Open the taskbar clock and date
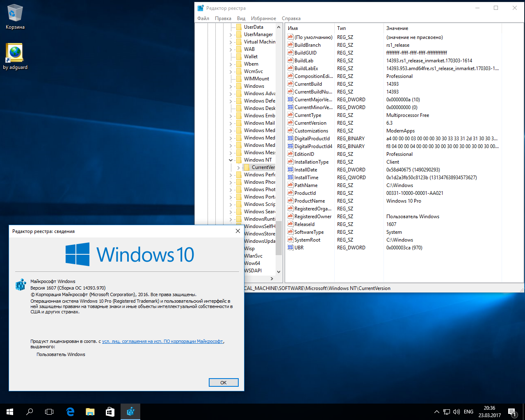Image resolution: width=525 pixels, height=420 pixels. [489, 412]
